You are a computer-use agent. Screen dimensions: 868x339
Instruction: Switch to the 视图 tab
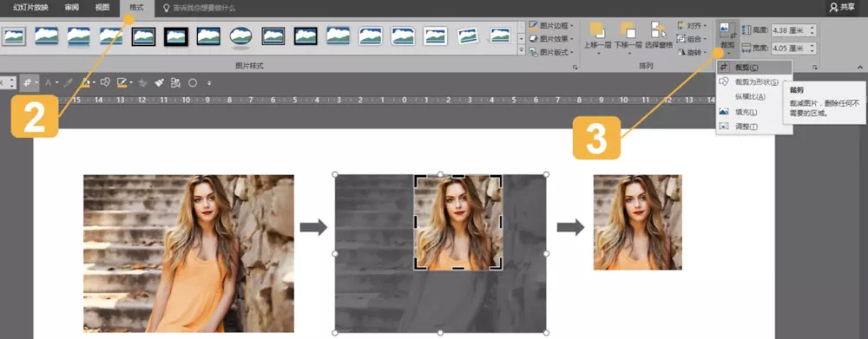pyautogui.click(x=102, y=8)
